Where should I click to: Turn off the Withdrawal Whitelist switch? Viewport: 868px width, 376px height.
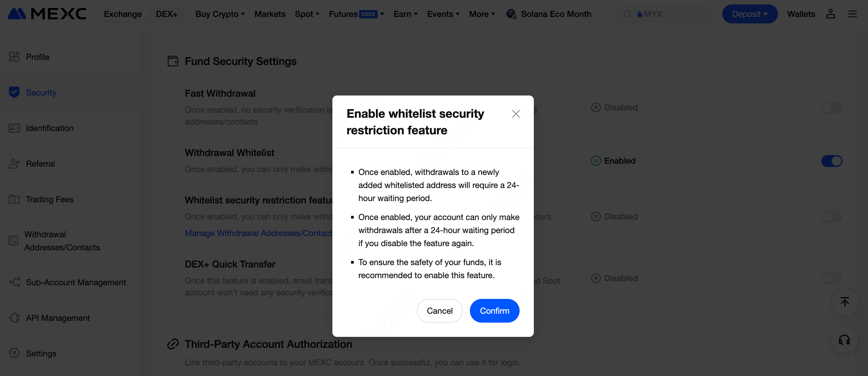coord(831,161)
